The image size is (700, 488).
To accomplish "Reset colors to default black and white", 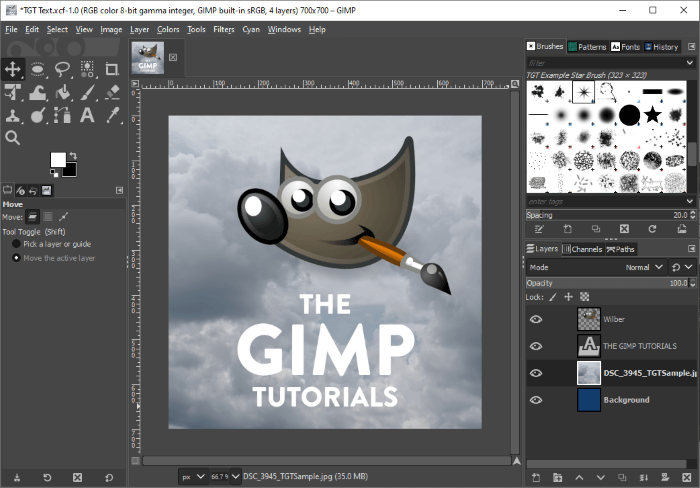I will pyautogui.click(x=54, y=173).
